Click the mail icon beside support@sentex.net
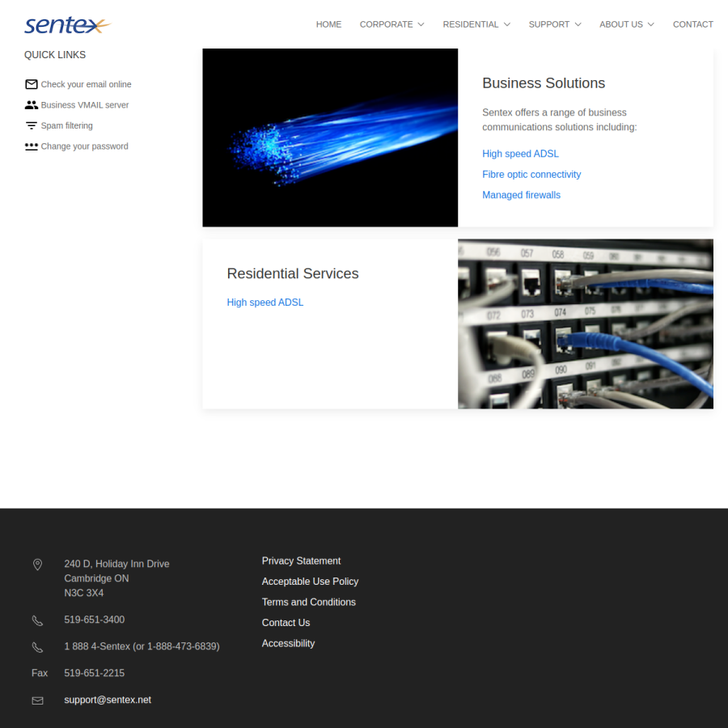This screenshot has height=728, width=728. coord(37,700)
